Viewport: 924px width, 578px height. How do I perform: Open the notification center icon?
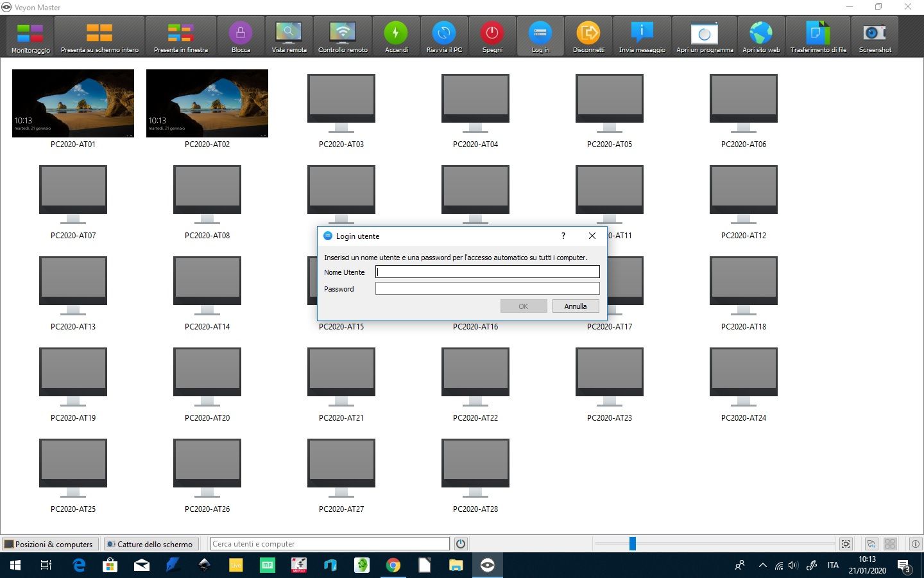tap(905, 566)
